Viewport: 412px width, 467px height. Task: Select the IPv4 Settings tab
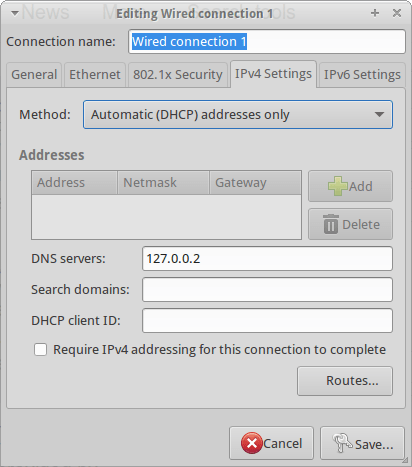pyautogui.click(x=273, y=74)
